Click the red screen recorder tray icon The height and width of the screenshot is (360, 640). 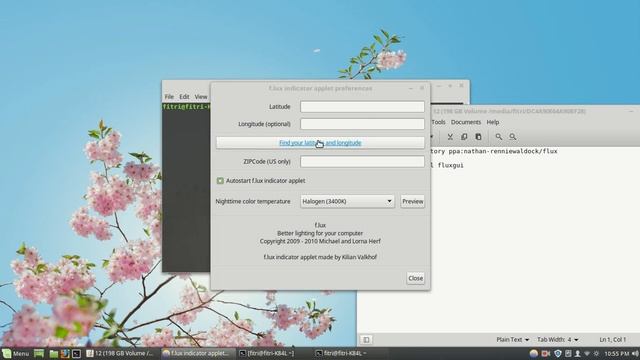[x=546, y=353]
